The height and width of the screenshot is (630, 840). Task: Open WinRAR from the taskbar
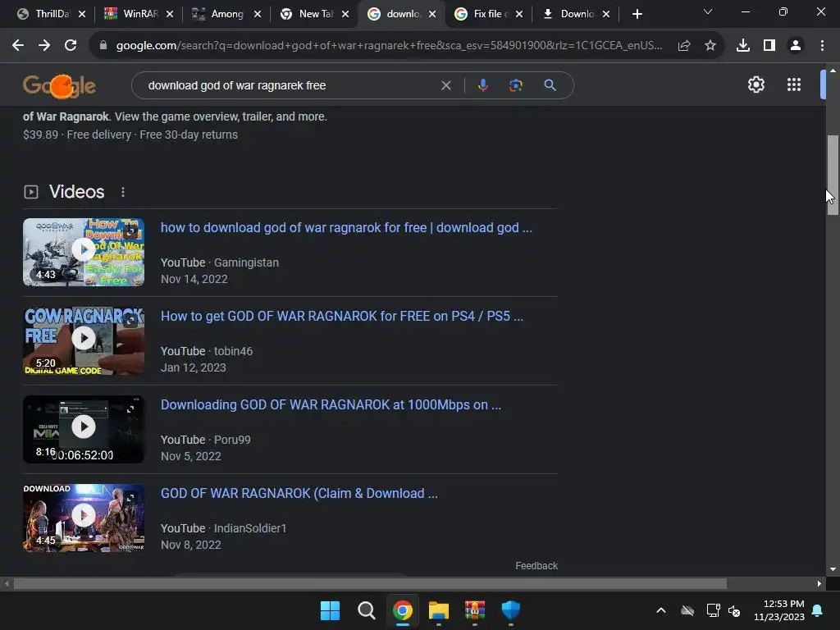pyautogui.click(x=475, y=610)
